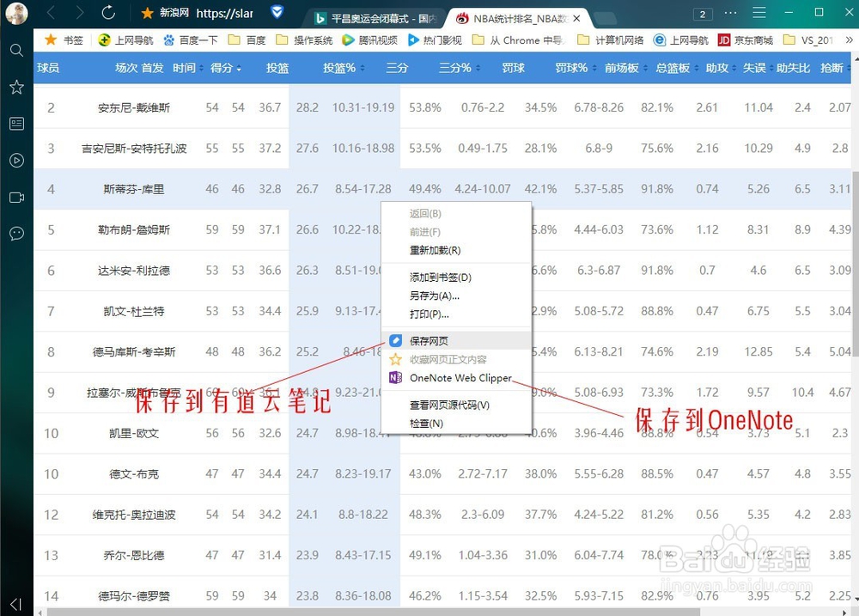
Task: Open the 书签 bookmarks star button
Action: pos(64,40)
